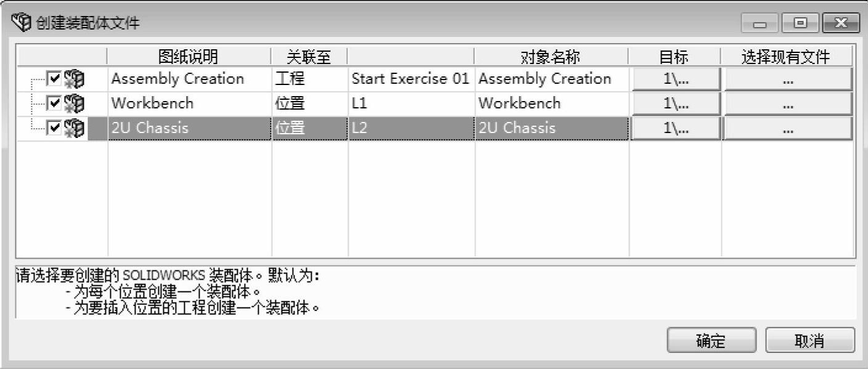Browse existing file for Workbench row
This screenshot has height=369, width=868.
(x=787, y=104)
